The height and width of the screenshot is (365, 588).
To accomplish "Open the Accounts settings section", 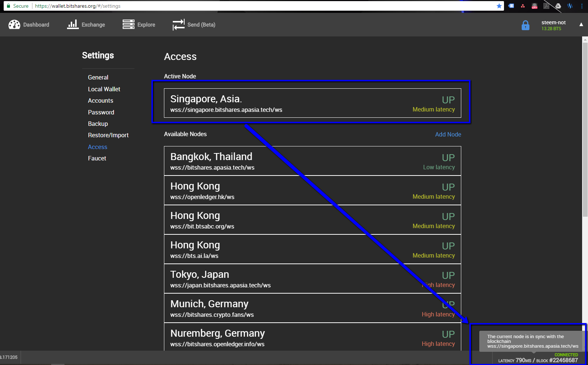I will (x=101, y=100).
